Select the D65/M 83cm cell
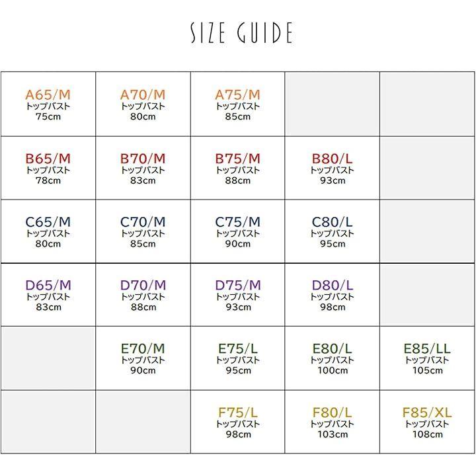Viewport: 476px width, 476px height. [48, 295]
